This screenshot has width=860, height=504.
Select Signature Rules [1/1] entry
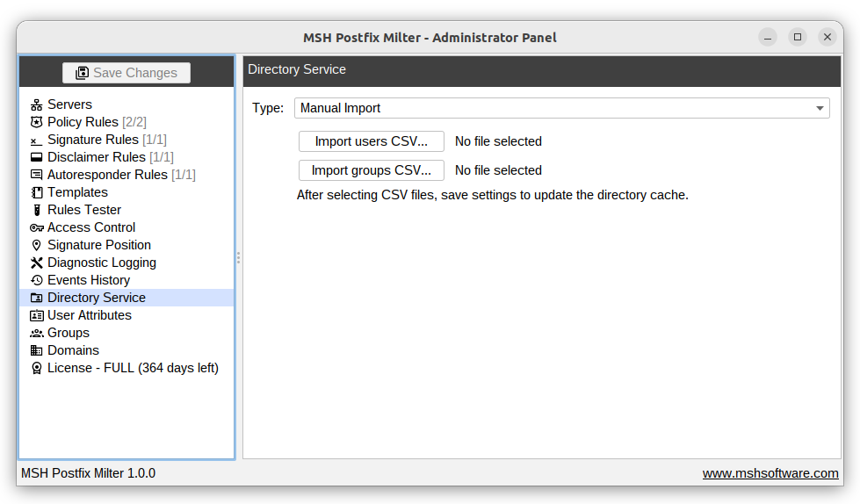[107, 140]
